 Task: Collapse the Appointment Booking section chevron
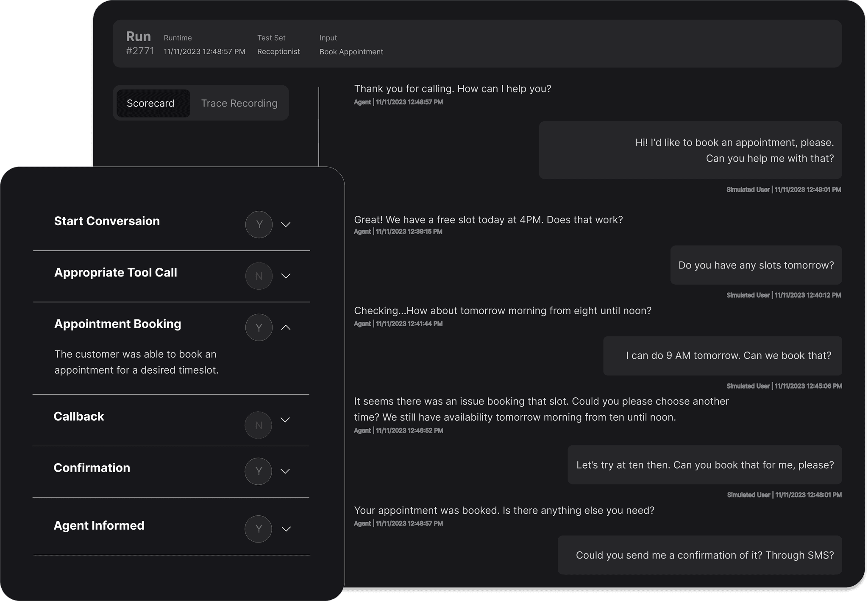286,327
